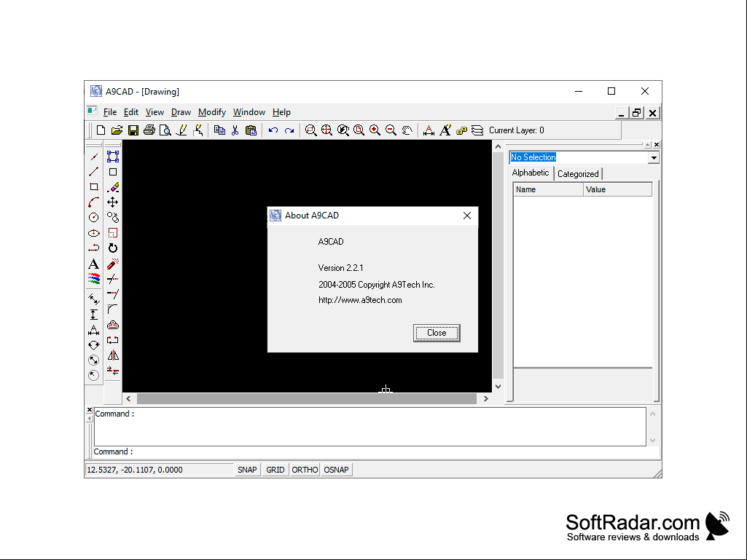
Task: Select the Mirror tool
Action: (x=113, y=355)
